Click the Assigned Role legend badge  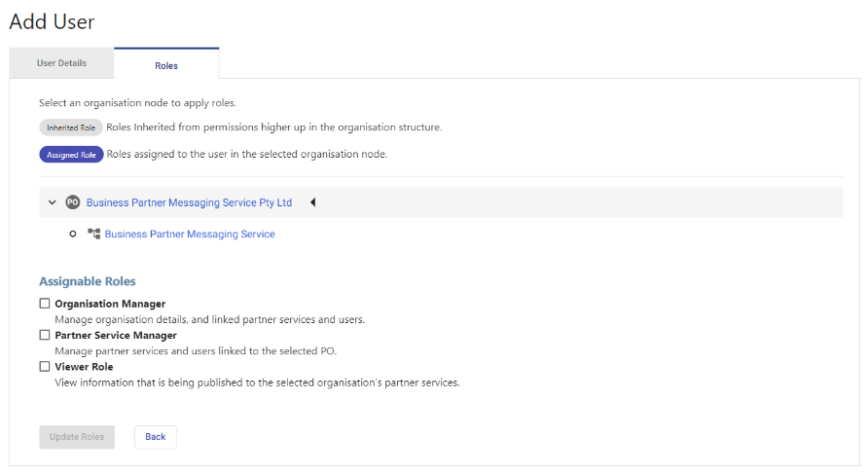[x=71, y=155]
